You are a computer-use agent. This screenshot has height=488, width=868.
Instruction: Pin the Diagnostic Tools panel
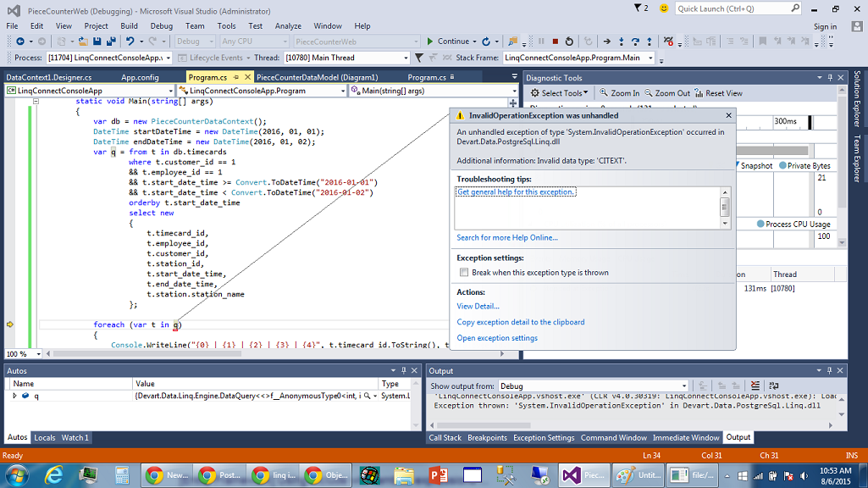(830, 78)
